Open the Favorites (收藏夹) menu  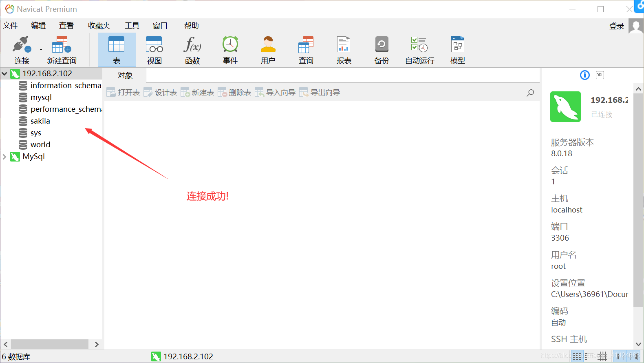[99, 26]
